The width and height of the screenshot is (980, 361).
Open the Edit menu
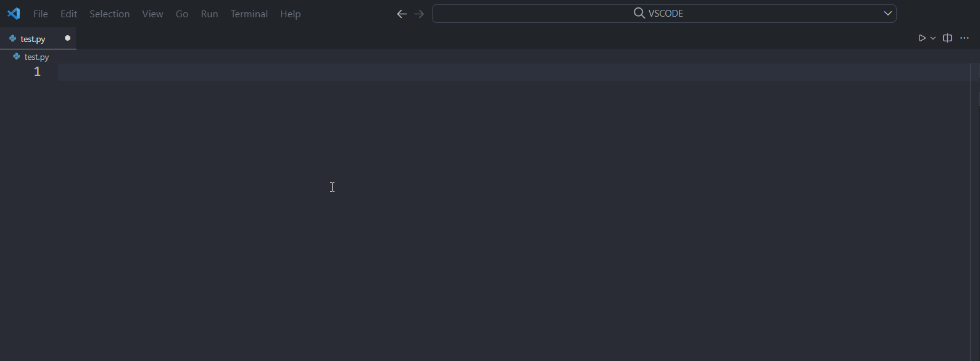(x=69, y=14)
